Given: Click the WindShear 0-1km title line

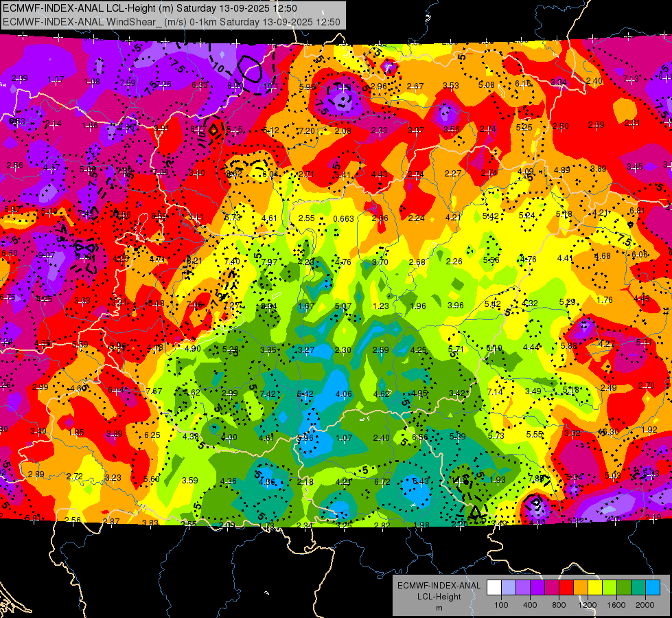Looking at the screenshot, I should (x=172, y=22).
